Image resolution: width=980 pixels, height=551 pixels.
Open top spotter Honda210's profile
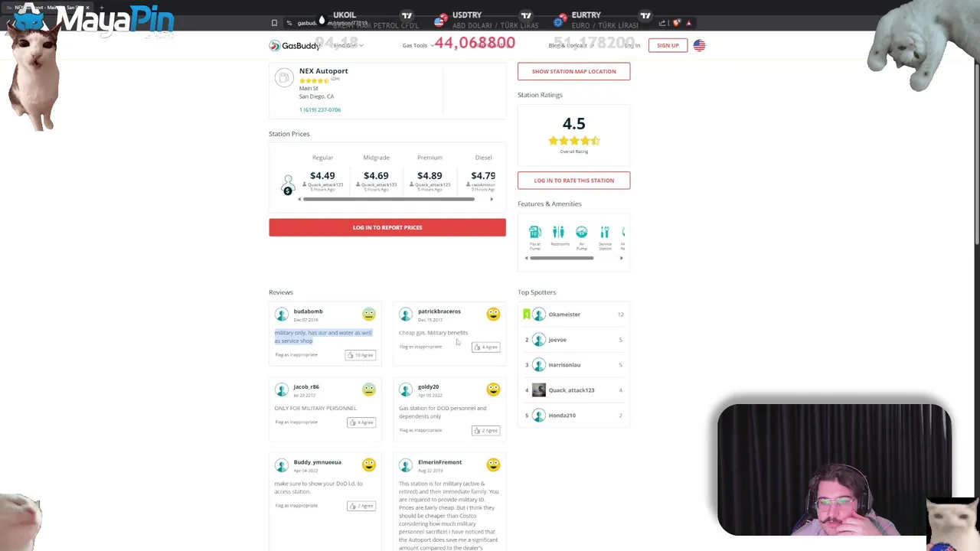coord(562,416)
